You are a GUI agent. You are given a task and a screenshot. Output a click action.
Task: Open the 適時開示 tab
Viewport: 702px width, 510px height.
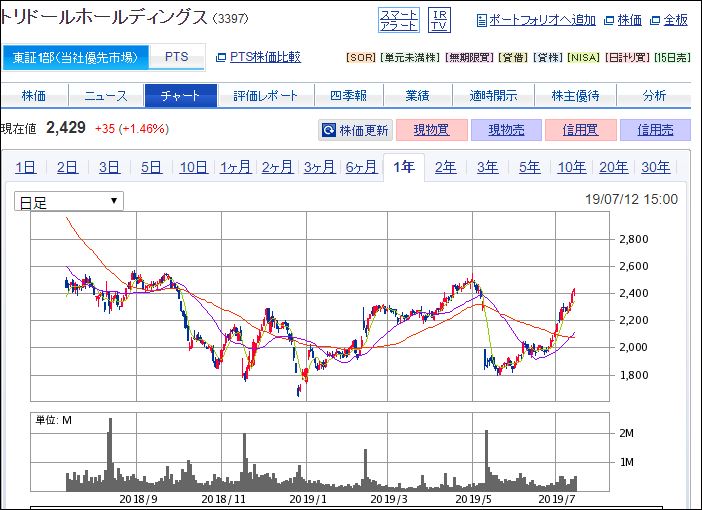tap(493, 95)
